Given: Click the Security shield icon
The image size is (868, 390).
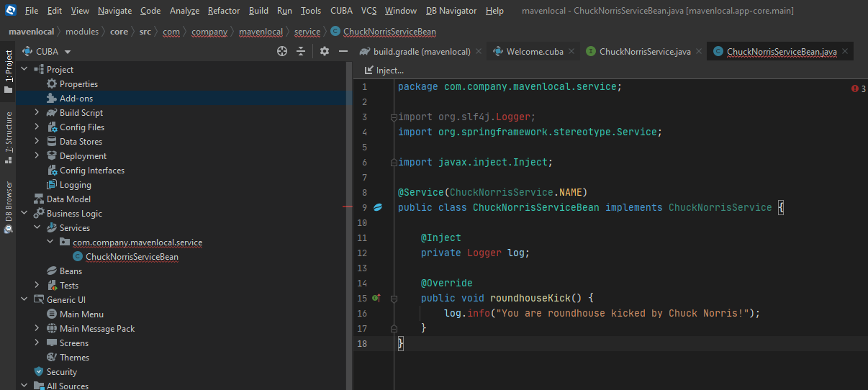Looking at the screenshot, I should point(39,372).
